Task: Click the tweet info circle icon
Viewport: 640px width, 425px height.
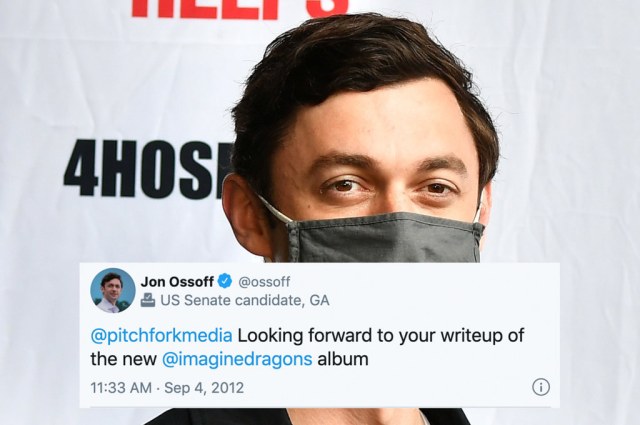Action: (541, 387)
